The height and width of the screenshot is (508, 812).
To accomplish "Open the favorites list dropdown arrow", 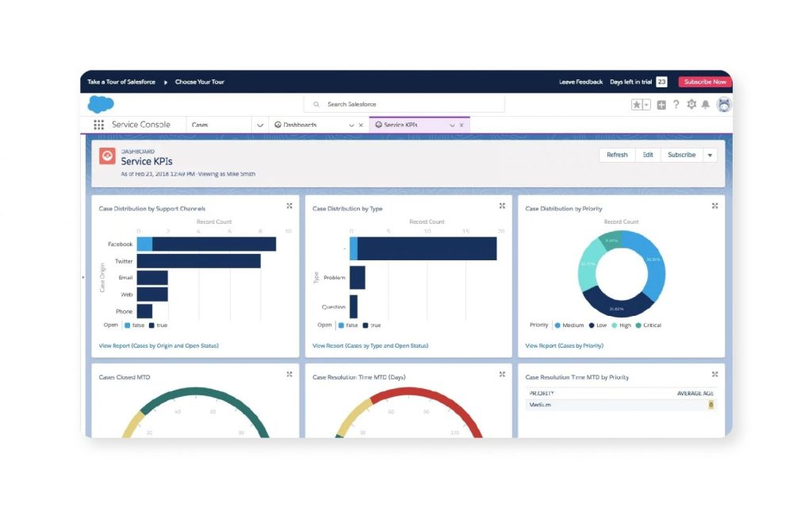I will [646, 105].
